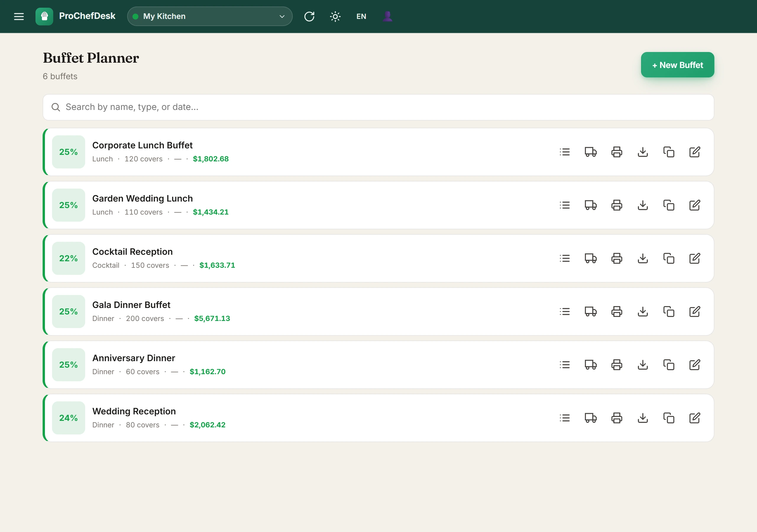Click truck icon for Anniversary Dinner
Screen dimensions: 757x532
[x=591, y=365]
